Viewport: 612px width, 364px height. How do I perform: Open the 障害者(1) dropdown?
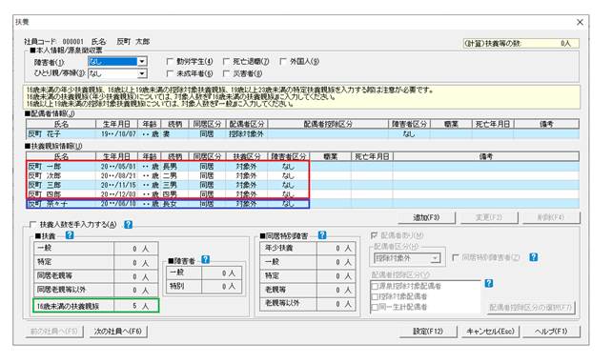(142, 62)
